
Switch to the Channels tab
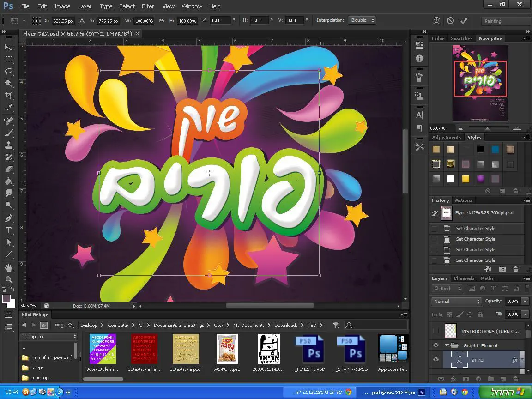coord(464,278)
